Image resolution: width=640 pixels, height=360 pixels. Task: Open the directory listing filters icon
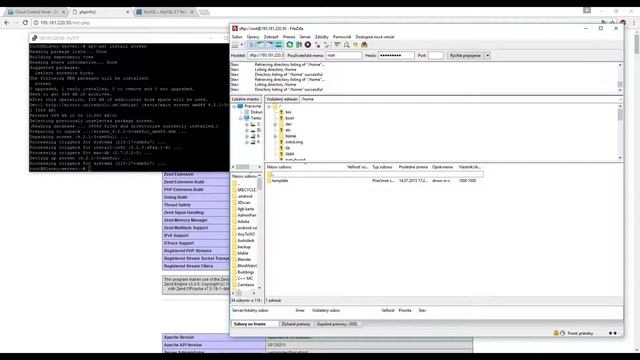tap(337, 45)
